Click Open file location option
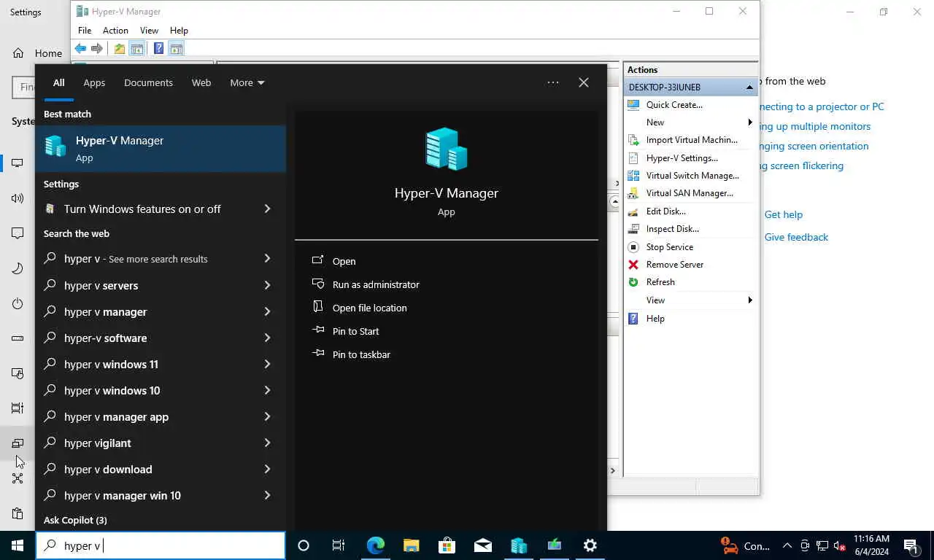 pos(369,308)
